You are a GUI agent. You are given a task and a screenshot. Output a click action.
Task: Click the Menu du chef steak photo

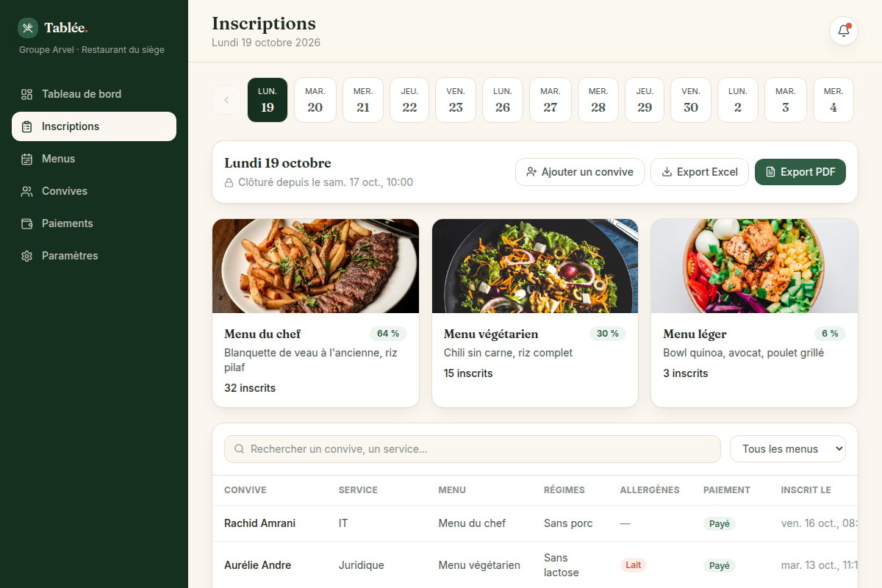[x=315, y=266]
